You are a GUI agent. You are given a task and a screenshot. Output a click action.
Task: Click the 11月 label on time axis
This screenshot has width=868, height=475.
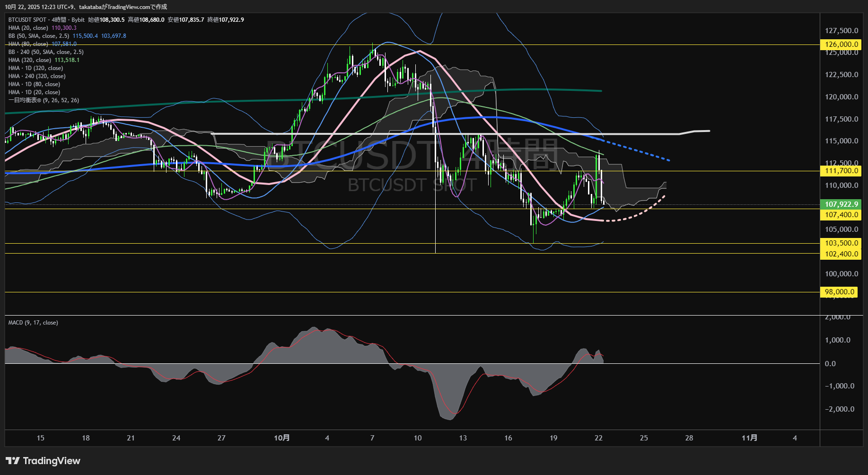click(749, 438)
